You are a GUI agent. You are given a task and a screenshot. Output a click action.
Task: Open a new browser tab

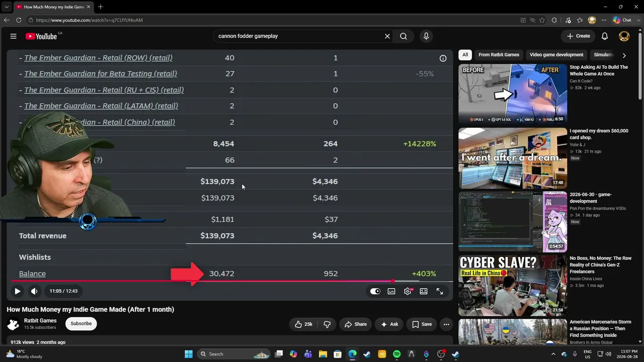pos(101,7)
